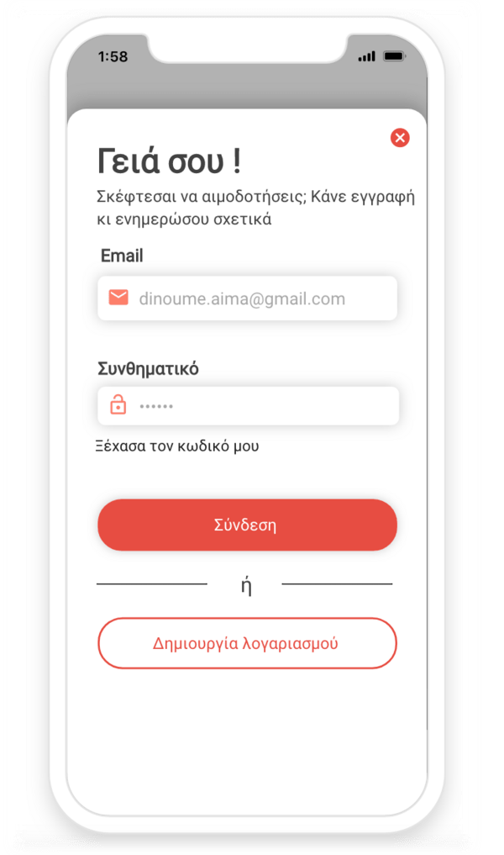This screenshot has height=855, width=504.
Task: Click the Γειά σου ! heading
Action: click(169, 161)
